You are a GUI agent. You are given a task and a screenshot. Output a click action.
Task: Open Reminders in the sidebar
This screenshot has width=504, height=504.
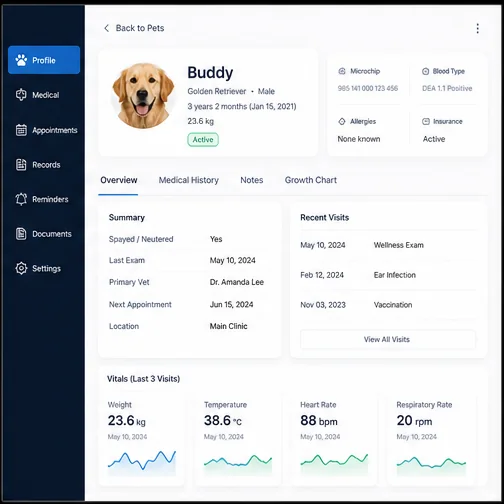[x=44, y=199]
